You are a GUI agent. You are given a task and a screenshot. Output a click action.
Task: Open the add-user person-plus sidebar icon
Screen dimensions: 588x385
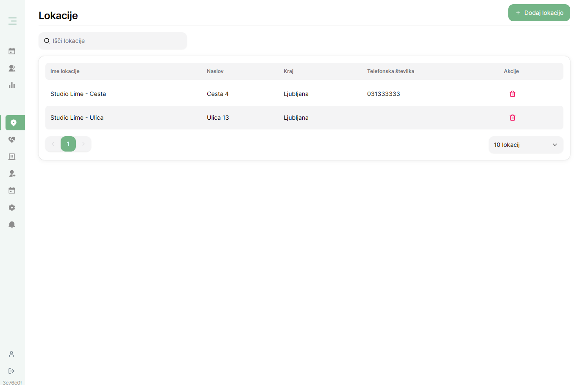point(12,174)
